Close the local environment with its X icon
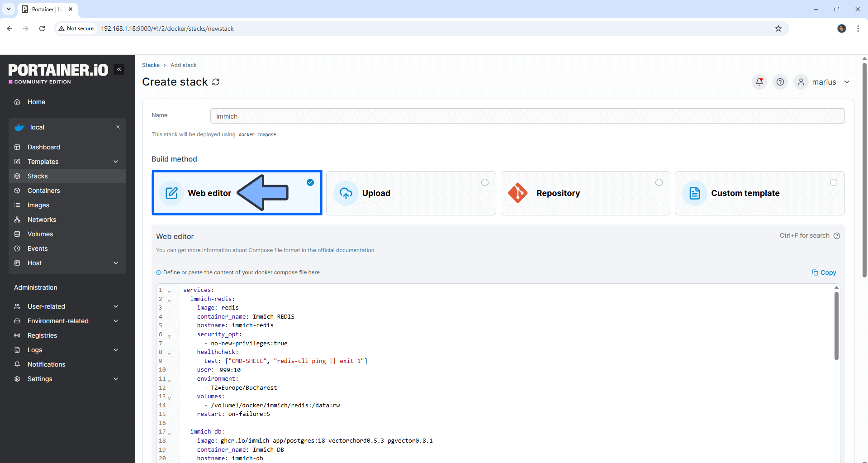The image size is (868, 463). coord(118,127)
